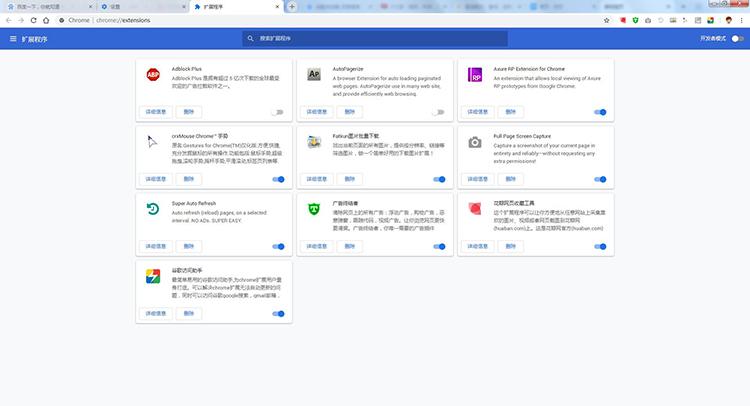Screen dimensions: 750x406
Task: Open details for AutoPagerize
Action: [316, 112]
